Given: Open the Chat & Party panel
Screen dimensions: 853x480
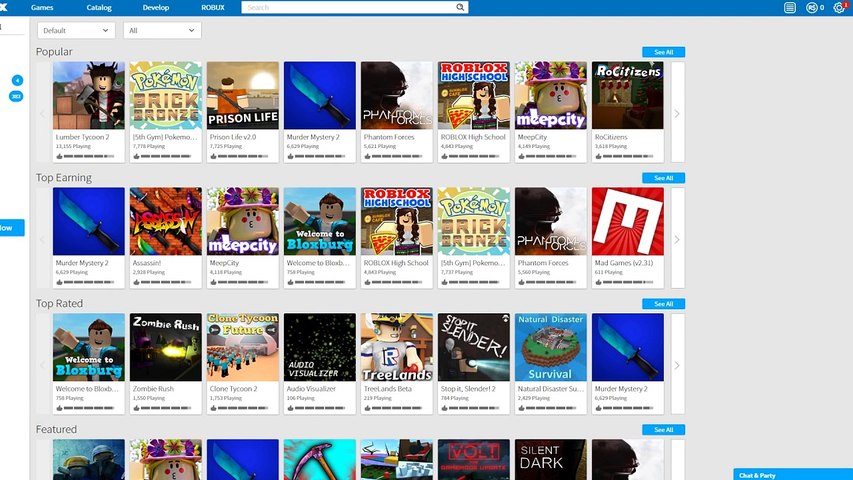Looking at the screenshot, I should point(793,475).
